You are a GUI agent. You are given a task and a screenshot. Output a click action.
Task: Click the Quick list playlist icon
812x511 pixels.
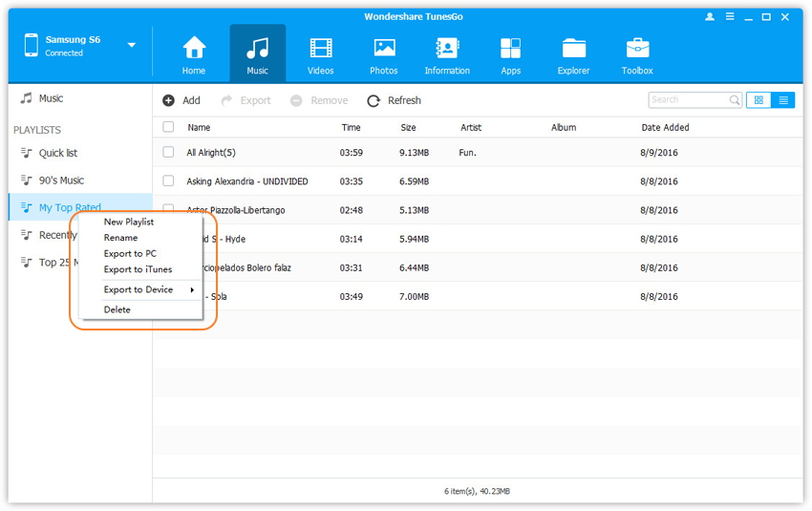tap(26, 152)
